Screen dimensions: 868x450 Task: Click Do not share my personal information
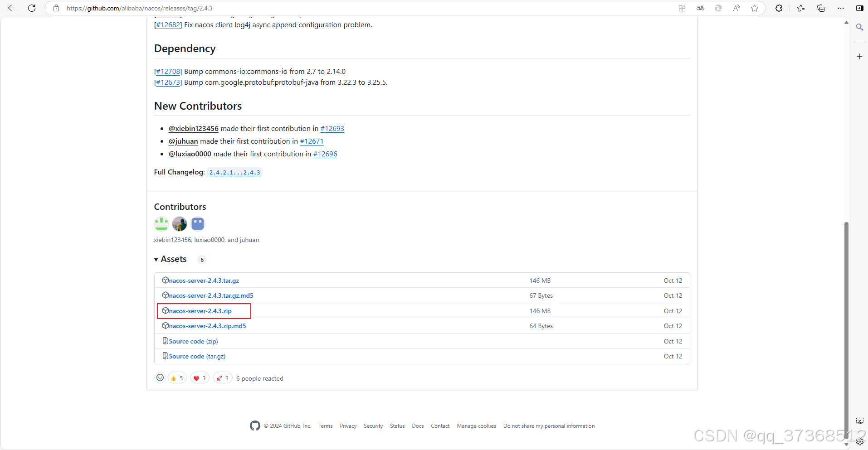tap(549, 426)
